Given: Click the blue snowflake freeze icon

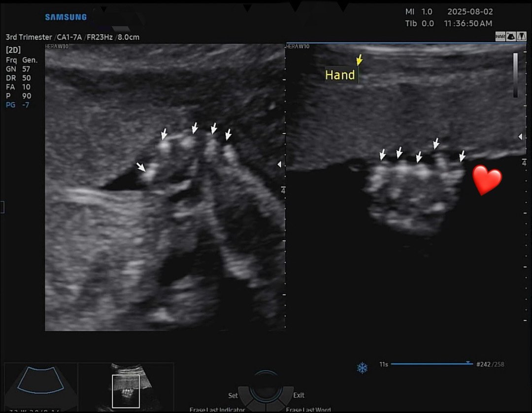Looking at the screenshot, I should (362, 368).
